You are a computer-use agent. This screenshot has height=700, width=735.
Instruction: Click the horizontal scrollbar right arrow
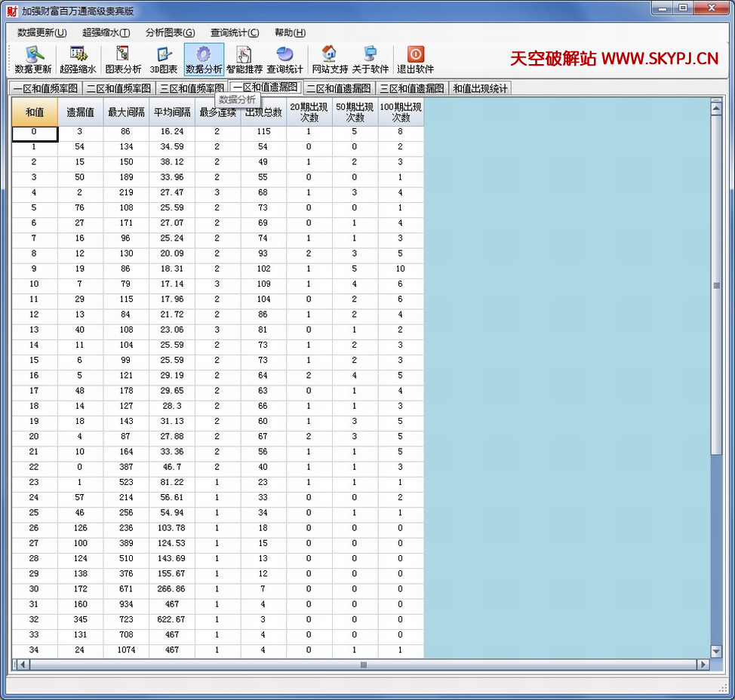point(703,665)
